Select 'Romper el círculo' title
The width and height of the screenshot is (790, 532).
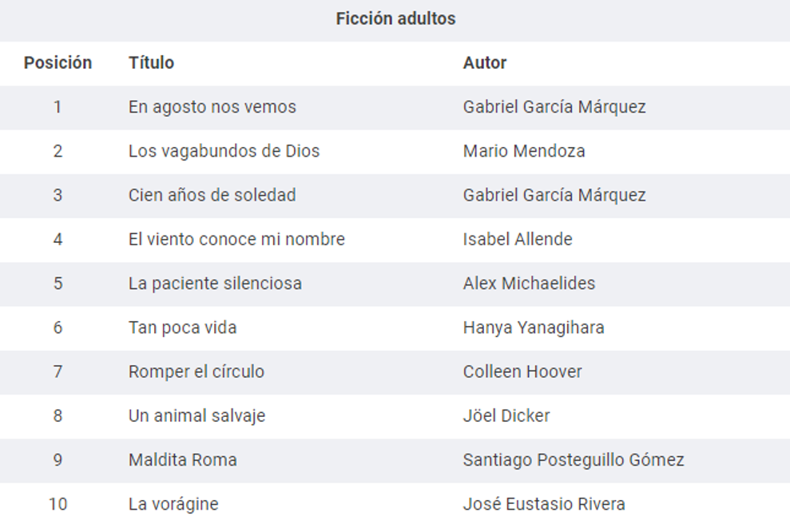[196, 371]
